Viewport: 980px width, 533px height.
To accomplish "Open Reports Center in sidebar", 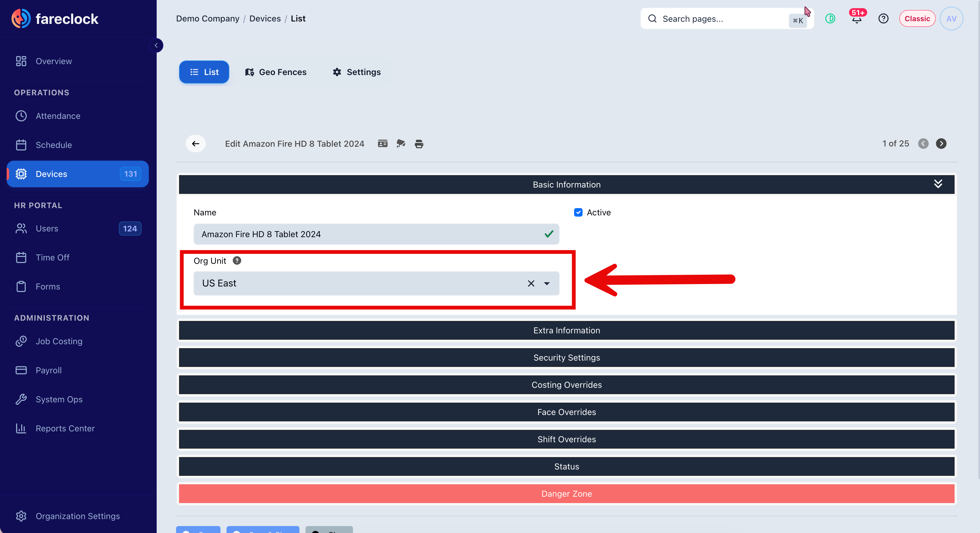I will [x=65, y=428].
